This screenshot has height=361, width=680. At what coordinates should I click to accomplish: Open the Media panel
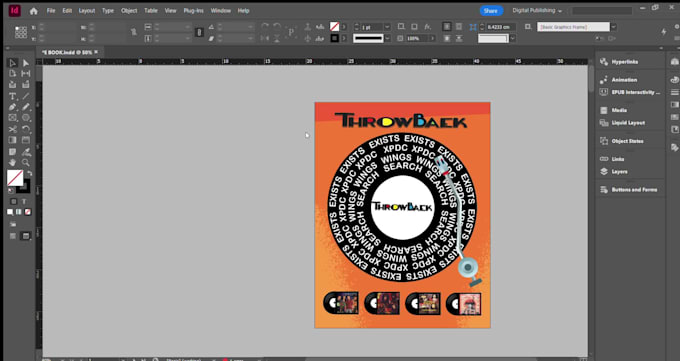tap(619, 110)
